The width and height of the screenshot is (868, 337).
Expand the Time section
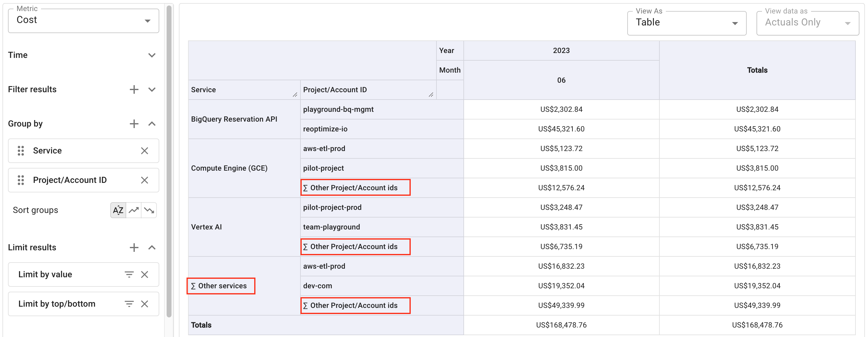pyautogui.click(x=152, y=55)
